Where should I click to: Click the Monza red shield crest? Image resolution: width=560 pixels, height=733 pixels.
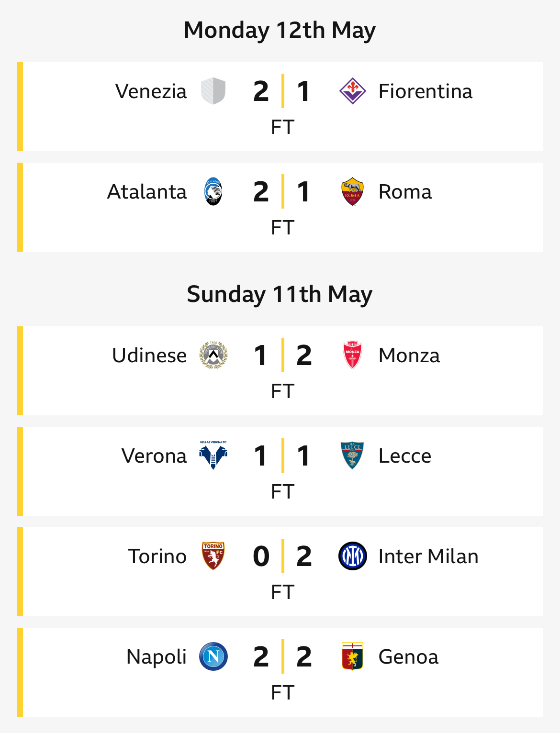(x=353, y=355)
